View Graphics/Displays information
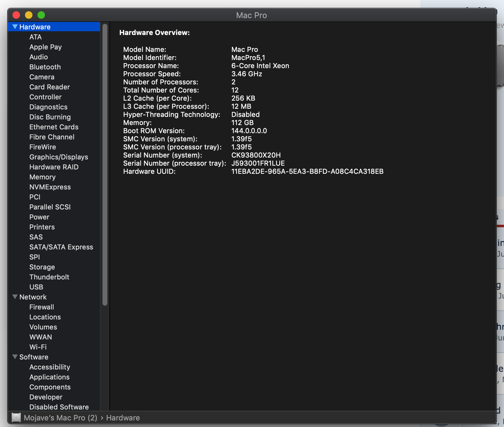Viewport: 504px width, 427px height. (x=59, y=157)
